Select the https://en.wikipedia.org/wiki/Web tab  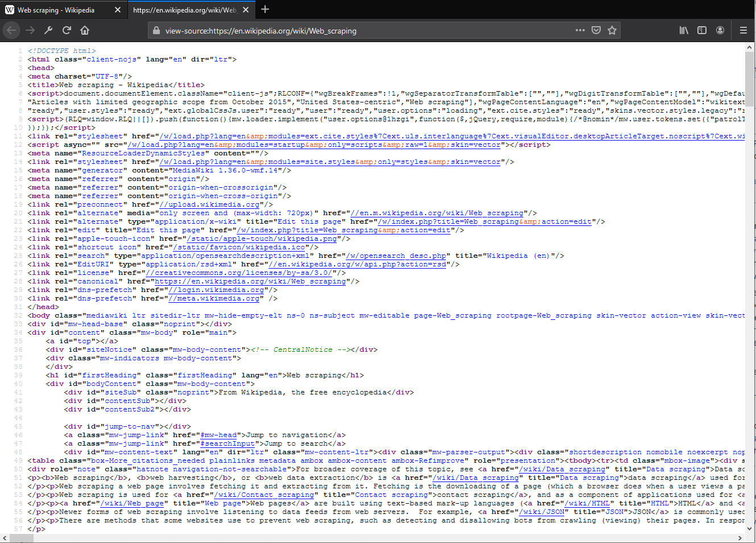tap(191, 10)
